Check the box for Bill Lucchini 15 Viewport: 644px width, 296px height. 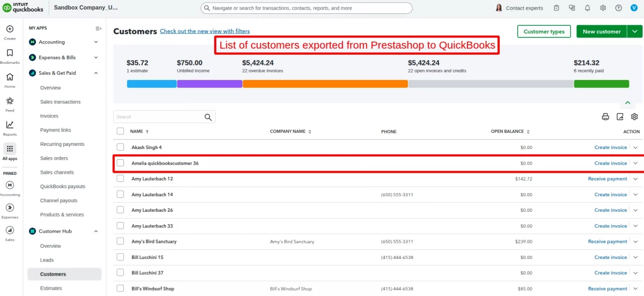120,257
